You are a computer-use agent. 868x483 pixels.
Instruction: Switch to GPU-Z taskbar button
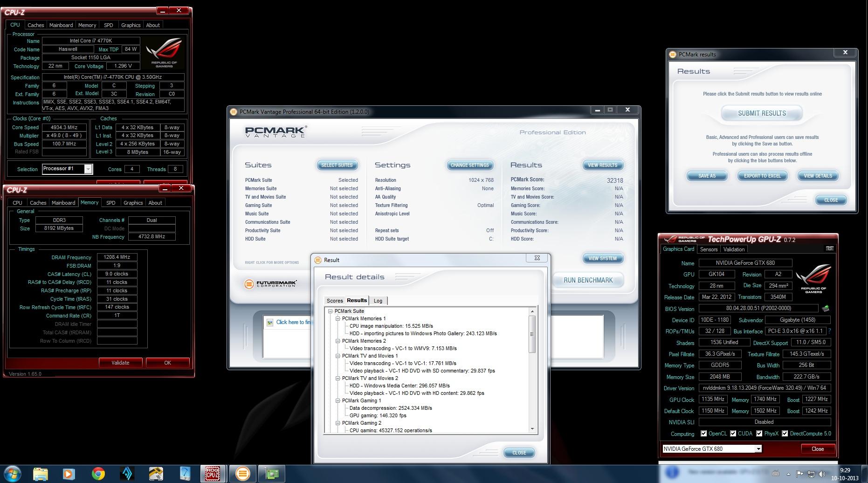click(x=271, y=474)
